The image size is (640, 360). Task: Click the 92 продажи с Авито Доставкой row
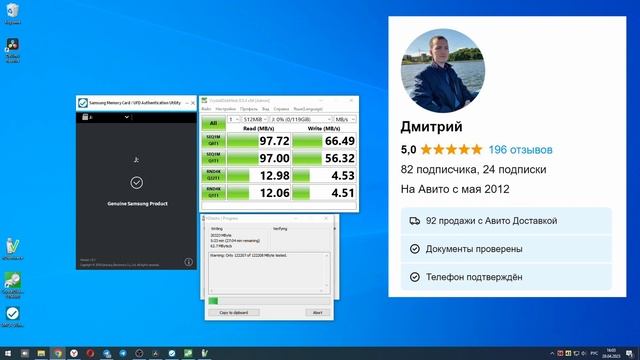pos(506,221)
